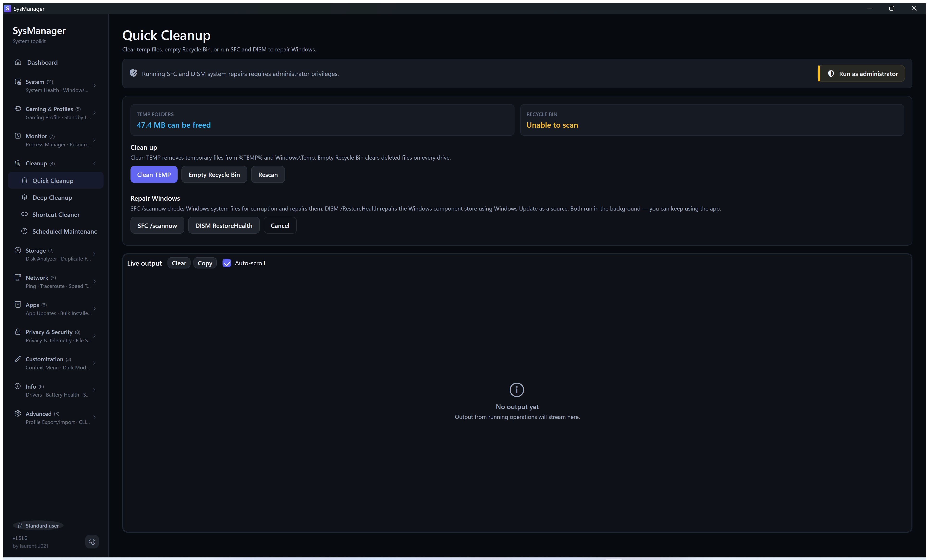The image size is (929, 560).
Task: Click the 'by laurentiu021' author text
Action: click(30, 546)
